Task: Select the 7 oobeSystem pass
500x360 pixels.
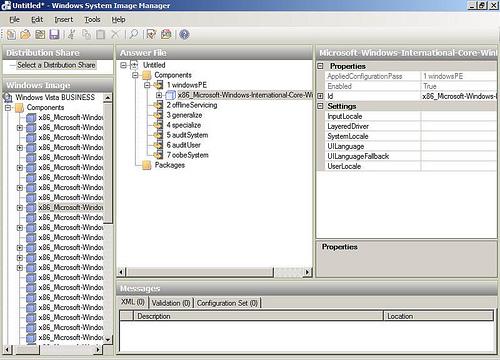Action: coord(188,155)
